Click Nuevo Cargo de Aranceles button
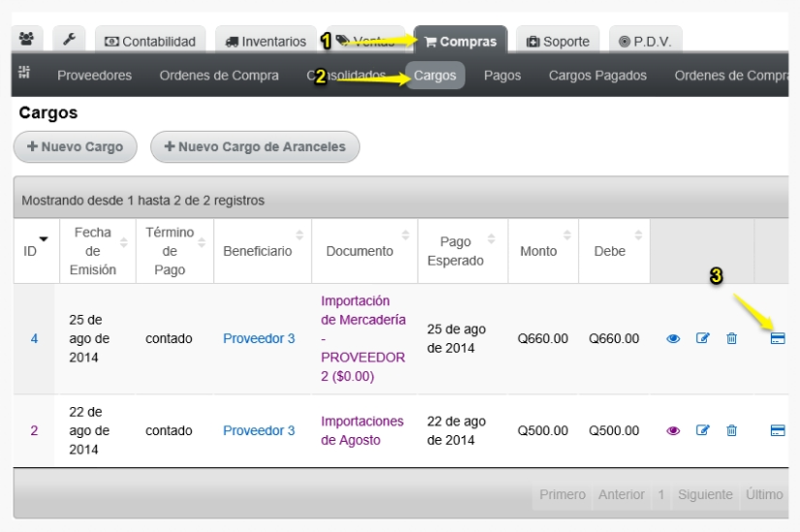Image resolution: width=800 pixels, height=532 pixels. click(255, 147)
